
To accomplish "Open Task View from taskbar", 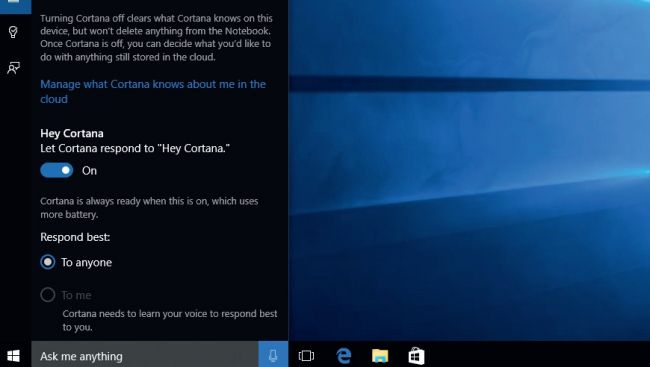I will pos(306,355).
